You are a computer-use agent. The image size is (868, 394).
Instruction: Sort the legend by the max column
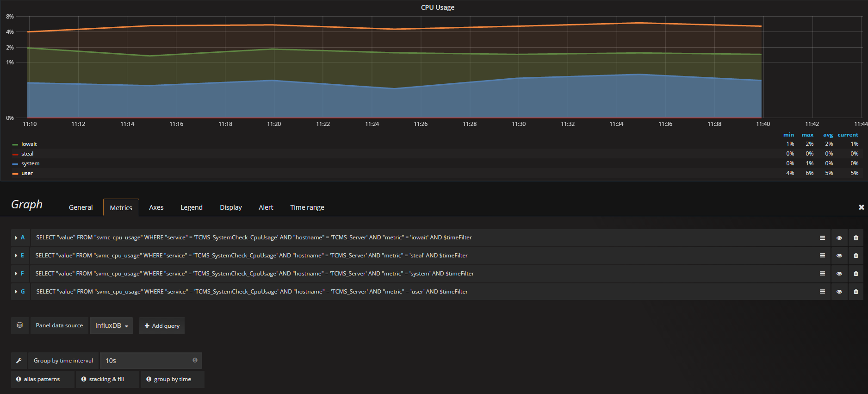tap(807, 135)
